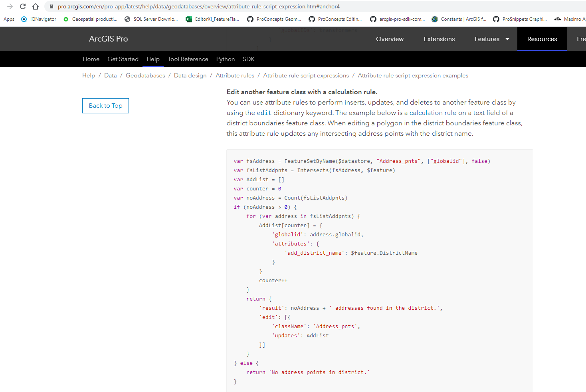The height and width of the screenshot is (392, 586).
Task: View site security info via the lock icon
Action: 51,6
